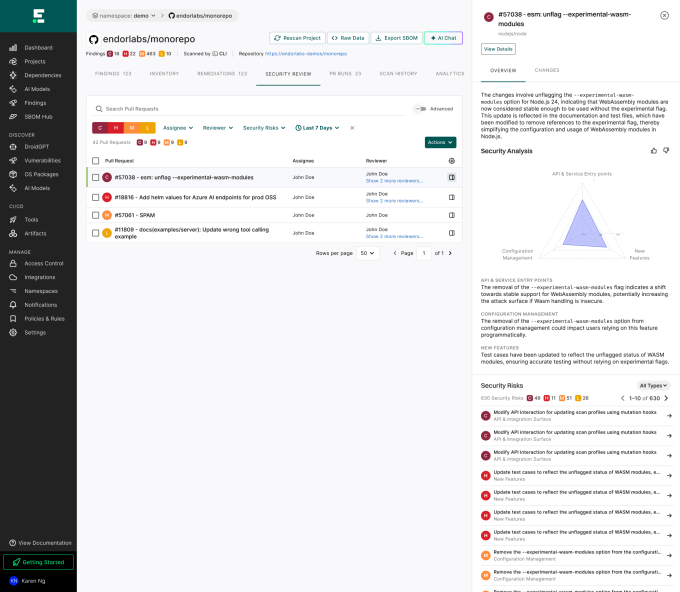Switch to the Changes tab

(547, 70)
